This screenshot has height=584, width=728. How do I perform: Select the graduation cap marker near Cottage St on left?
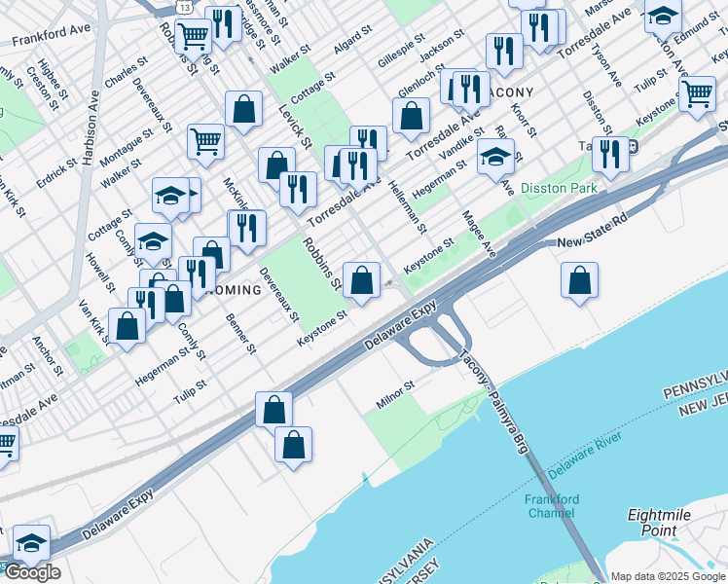click(170, 195)
